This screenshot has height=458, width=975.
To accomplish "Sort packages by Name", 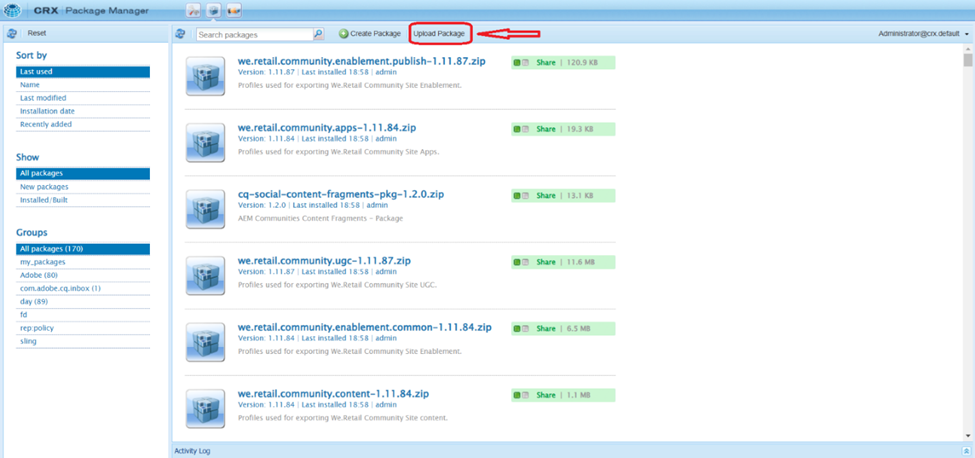I will pos(83,85).
